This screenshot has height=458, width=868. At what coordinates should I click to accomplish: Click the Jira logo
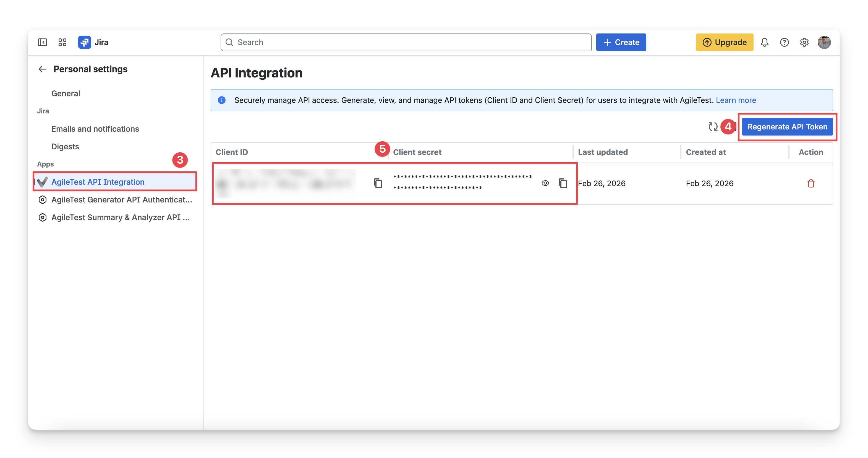click(84, 42)
